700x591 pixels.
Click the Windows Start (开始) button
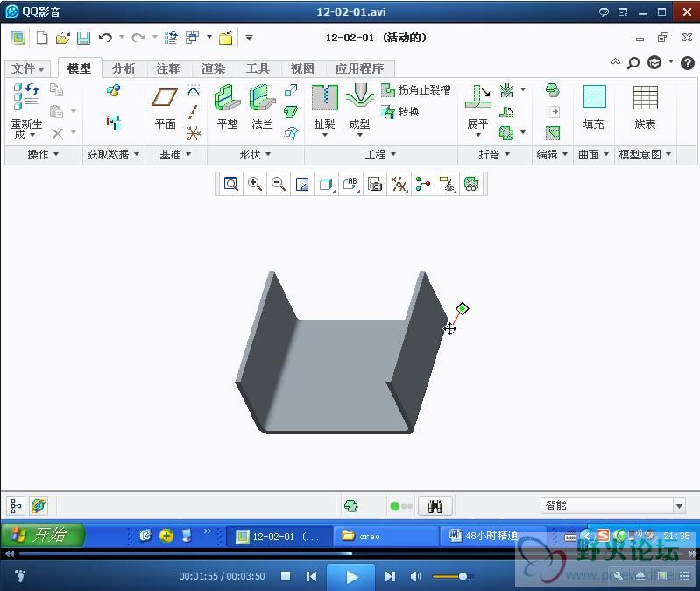coord(42,535)
